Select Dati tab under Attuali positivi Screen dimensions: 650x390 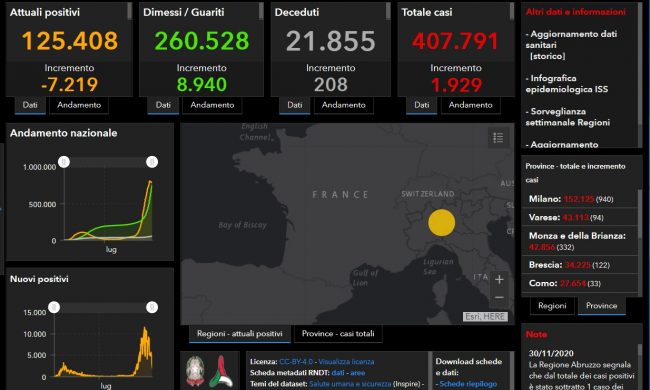(x=30, y=105)
